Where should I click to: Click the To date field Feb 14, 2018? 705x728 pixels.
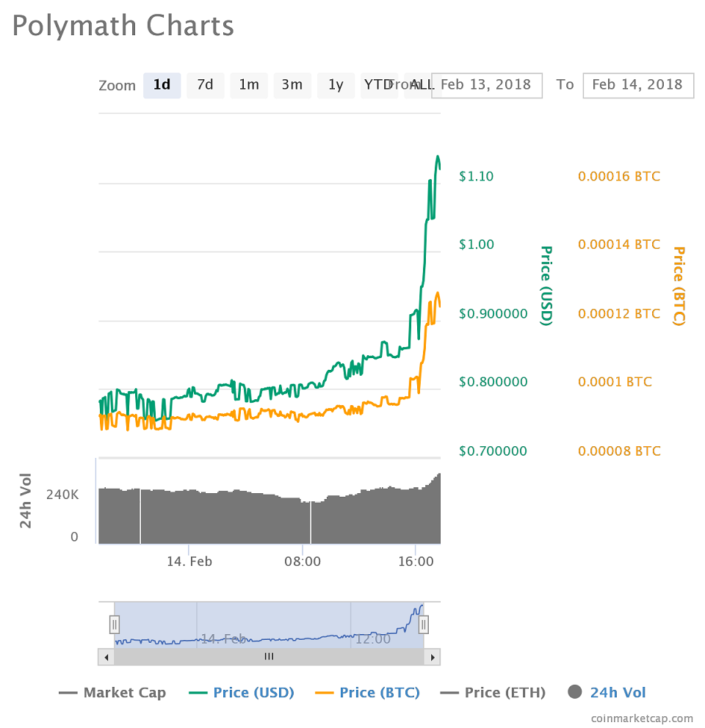point(638,85)
